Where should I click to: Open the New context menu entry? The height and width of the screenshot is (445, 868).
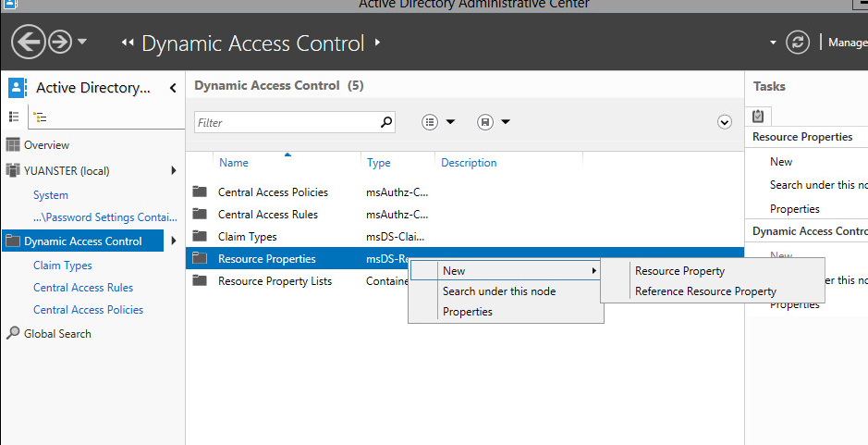506,271
